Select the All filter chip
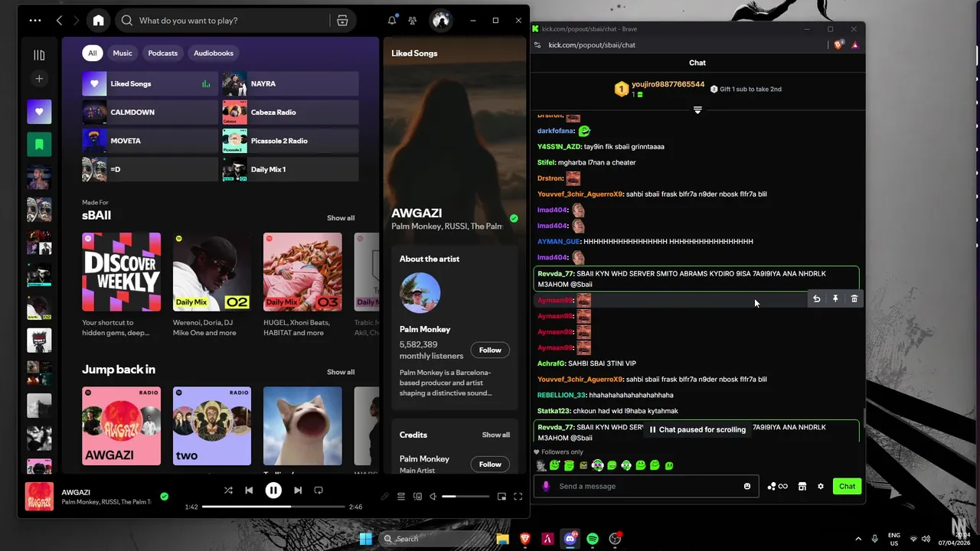 pyautogui.click(x=92, y=53)
